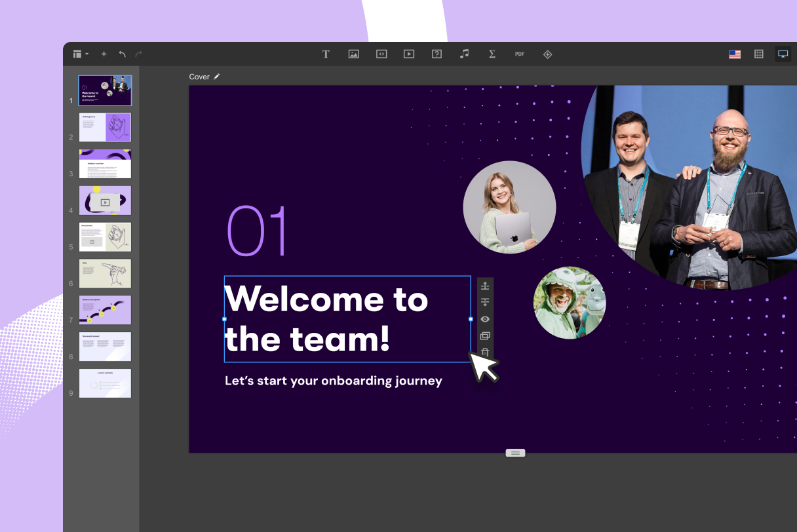Insert a video element

pyautogui.click(x=409, y=54)
